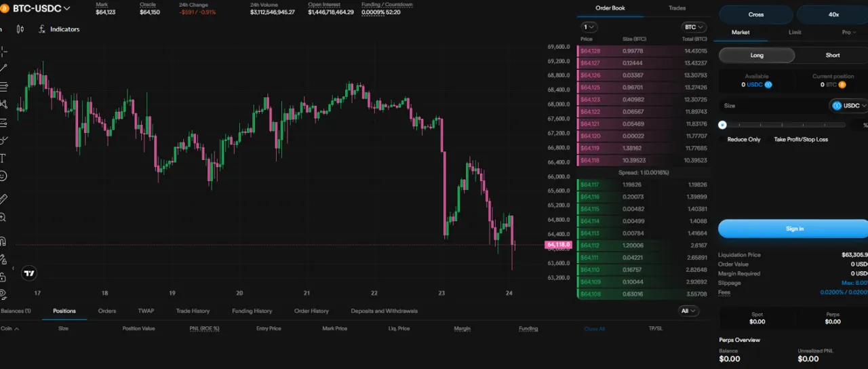Screen dimensions: 868x369
Task: Click the order size percentage slider handle
Action: coord(723,125)
